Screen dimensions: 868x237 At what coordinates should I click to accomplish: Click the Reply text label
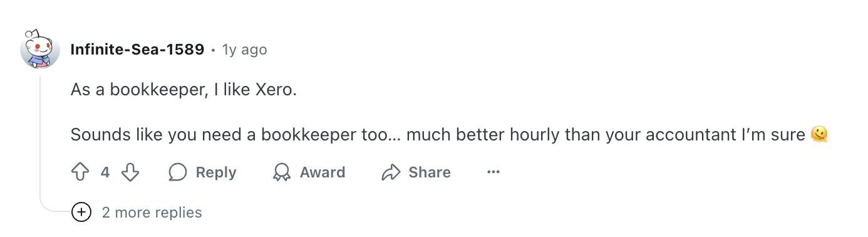click(x=216, y=172)
